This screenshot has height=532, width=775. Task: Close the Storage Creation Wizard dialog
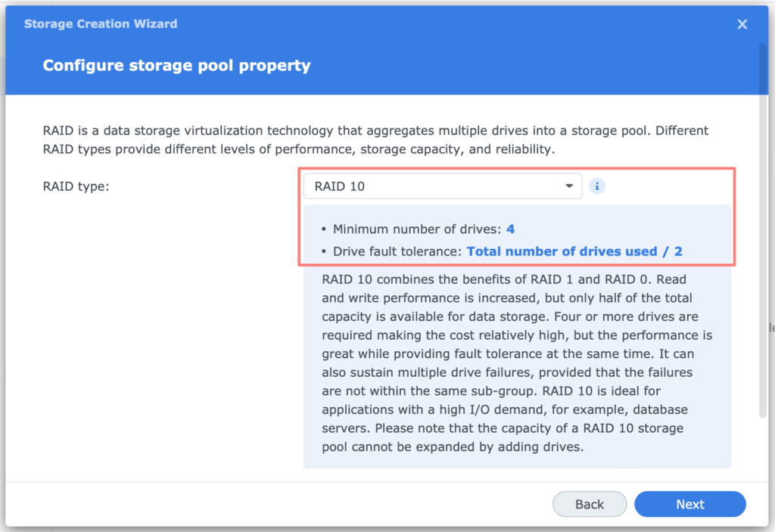742,23
